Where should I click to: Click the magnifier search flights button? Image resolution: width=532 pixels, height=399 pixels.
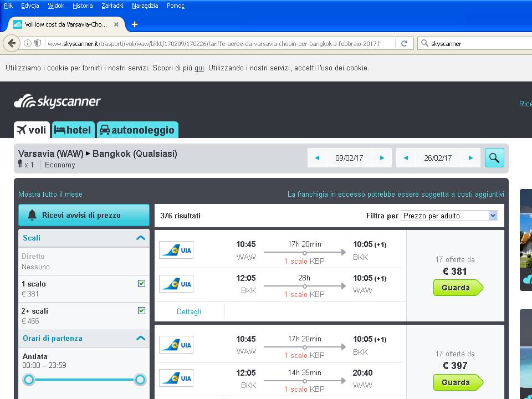[494, 158]
